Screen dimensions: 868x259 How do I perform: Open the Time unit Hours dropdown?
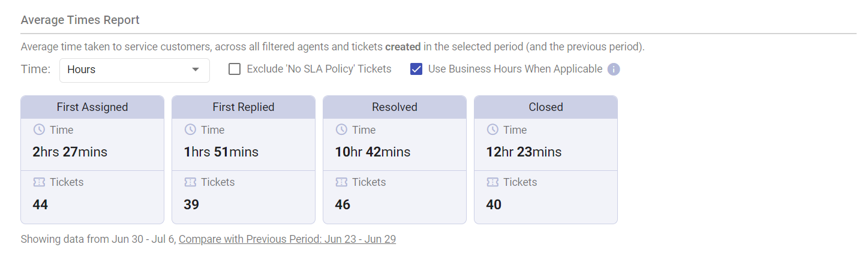134,70
